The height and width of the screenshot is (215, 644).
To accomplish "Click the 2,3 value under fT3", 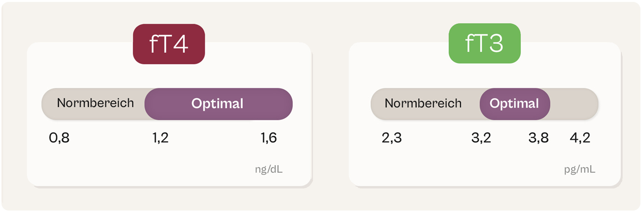I will click(x=392, y=138).
